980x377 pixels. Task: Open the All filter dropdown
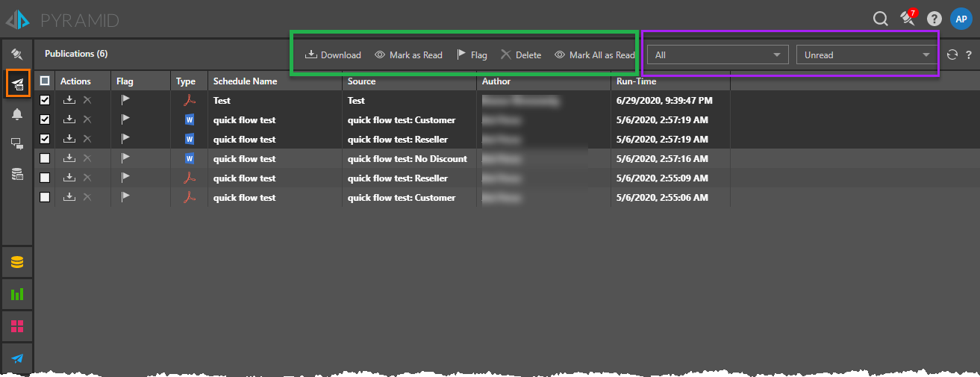pos(718,54)
